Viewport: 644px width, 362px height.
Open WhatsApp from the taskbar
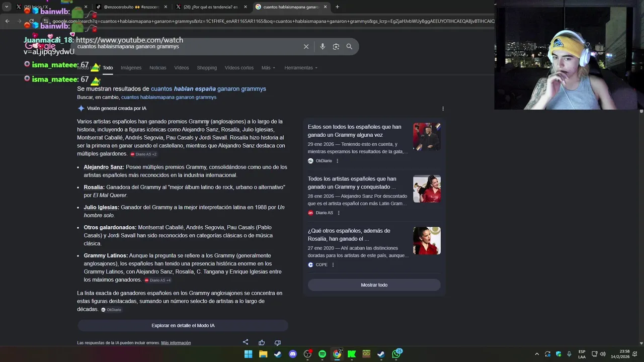[x=396, y=354]
